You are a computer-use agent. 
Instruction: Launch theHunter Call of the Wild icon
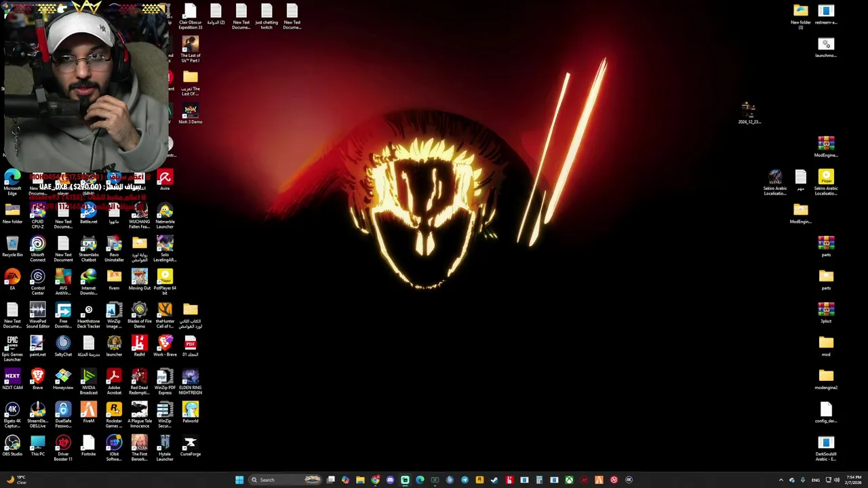(x=165, y=316)
